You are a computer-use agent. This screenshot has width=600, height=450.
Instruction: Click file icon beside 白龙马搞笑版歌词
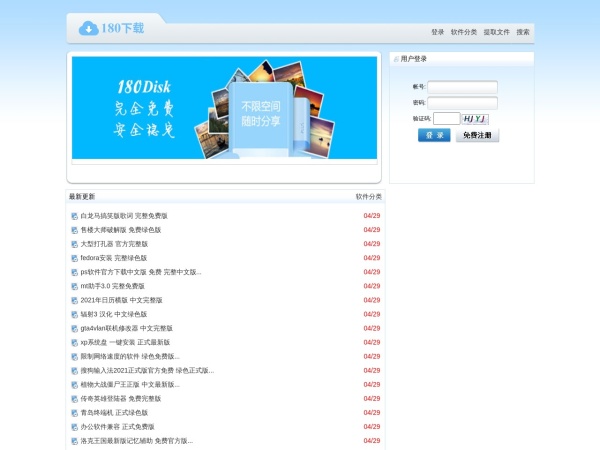pos(74,216)
